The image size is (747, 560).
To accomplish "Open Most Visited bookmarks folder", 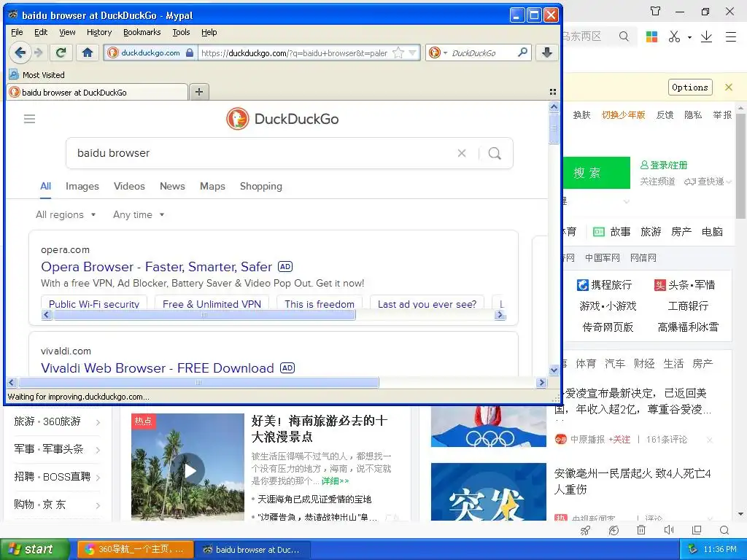I will tap(37, 75).
